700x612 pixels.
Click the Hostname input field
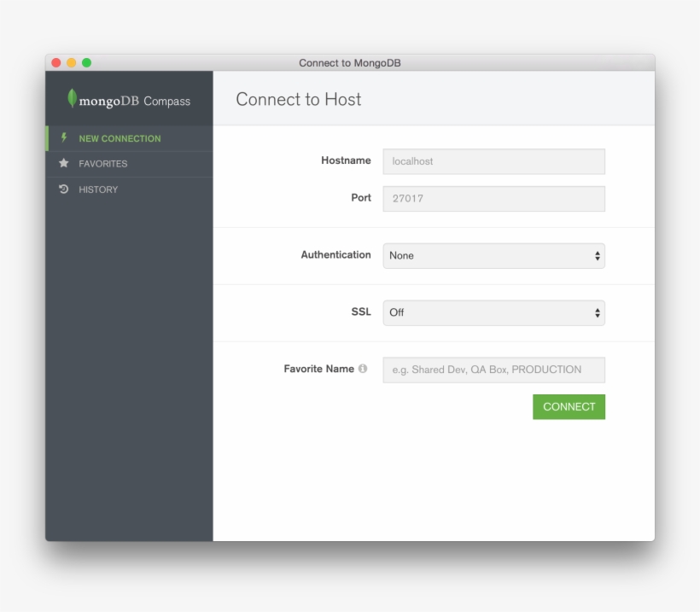[x=493, y=161]
